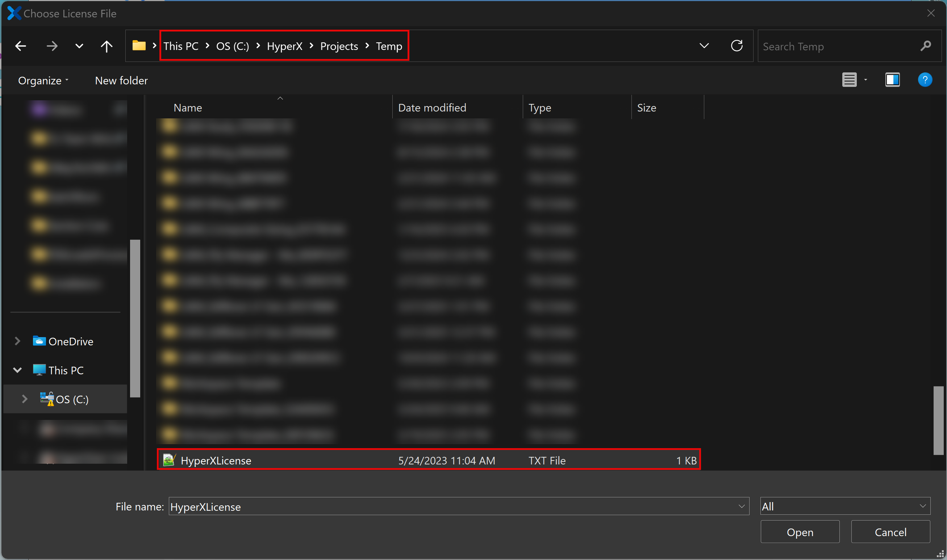Expand chevron after This PC in breadcrumb
This screenshot has height=560, width=947.
[207, 46]
